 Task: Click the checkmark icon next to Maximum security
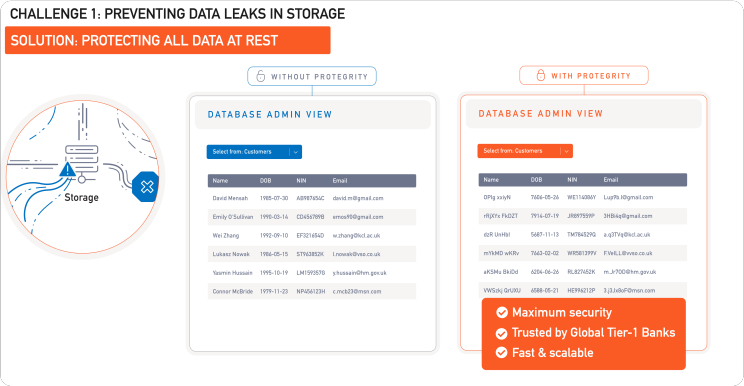click(x=502, y=312)
